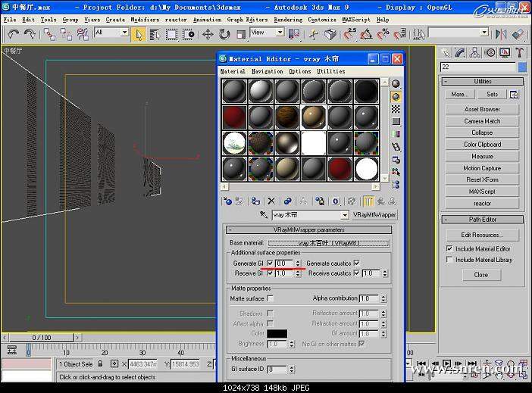
Task: Activate the Select and Rotate tool
Action: coord(224,34)
